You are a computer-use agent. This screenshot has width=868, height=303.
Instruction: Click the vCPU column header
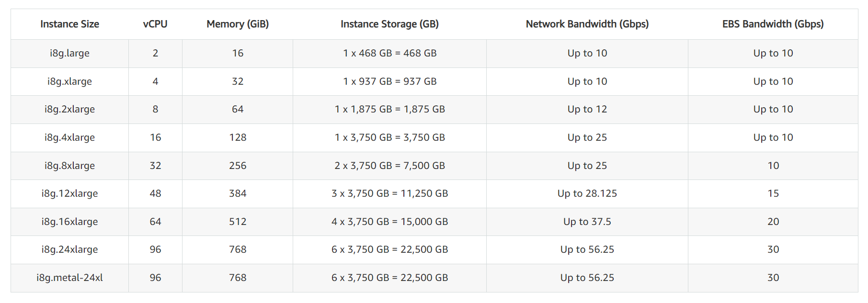155,24
